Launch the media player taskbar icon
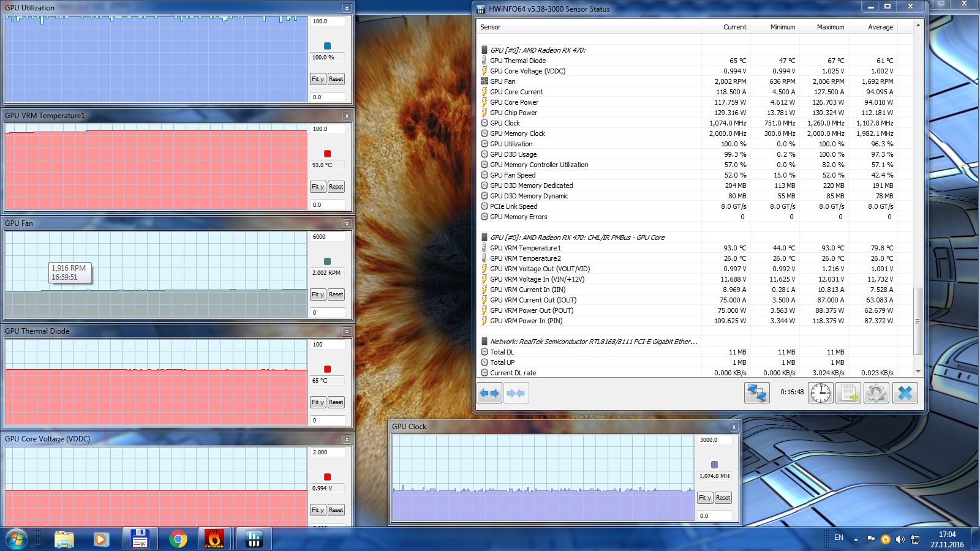Image resolution: width=980 pixels, height=551 pixels. [101, 539]
